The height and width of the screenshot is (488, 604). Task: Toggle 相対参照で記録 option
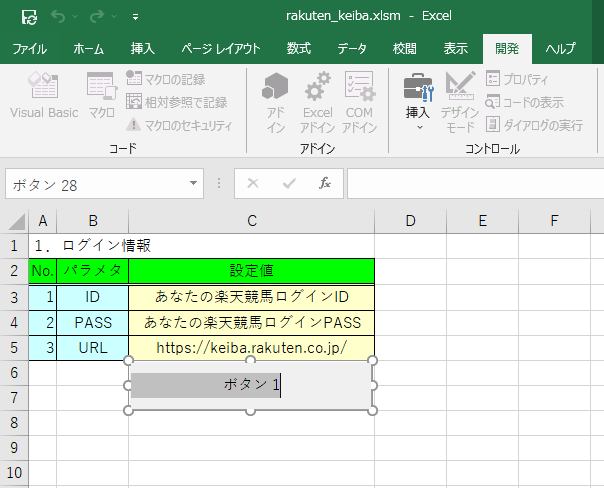point(177,102)
